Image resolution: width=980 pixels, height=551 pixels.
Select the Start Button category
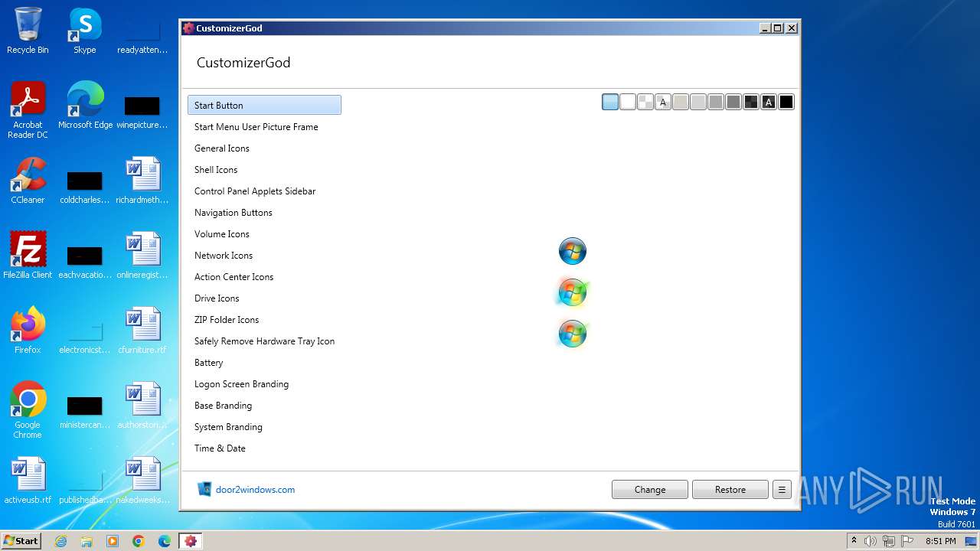click(x=264, y=105)
